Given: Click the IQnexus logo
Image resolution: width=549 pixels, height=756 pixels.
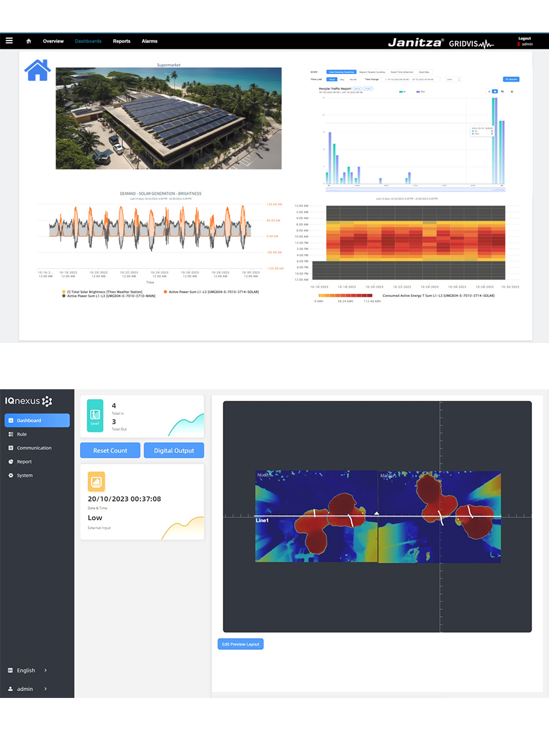Looking at the screenshot, I should (x=29, y=400).
